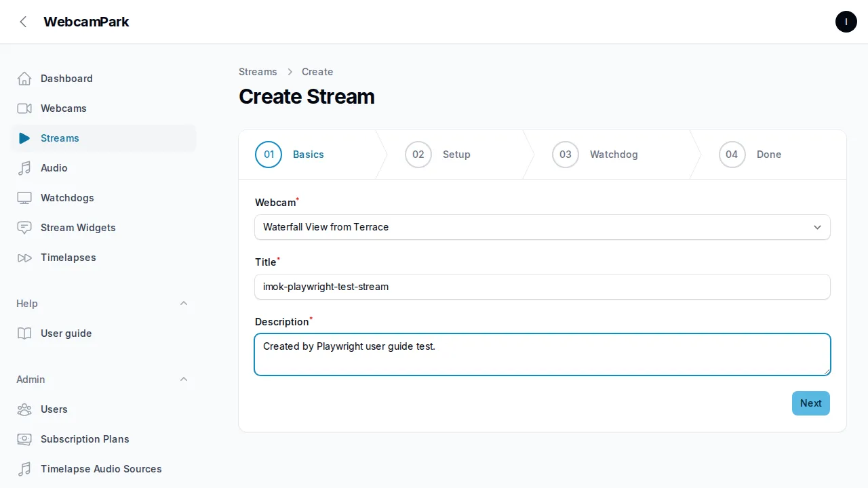Click the Watchdogs monitor icon
868x488 pixels.
coord(24,198)
